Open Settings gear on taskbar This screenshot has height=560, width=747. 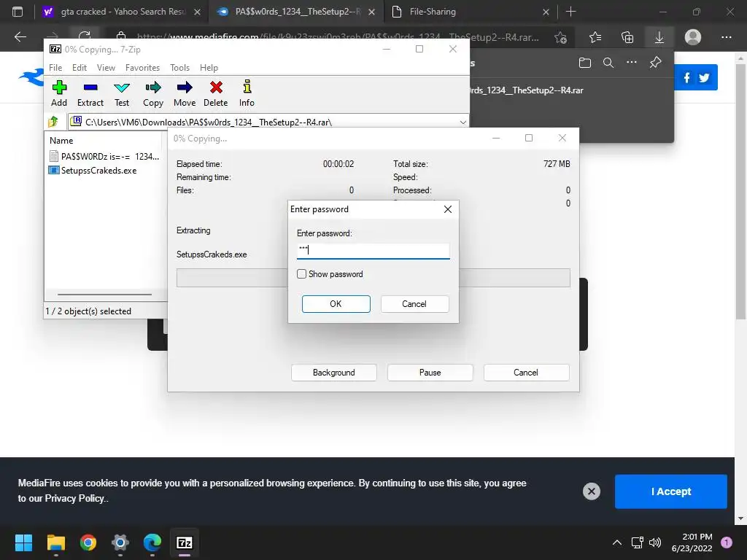click(120, 542)
